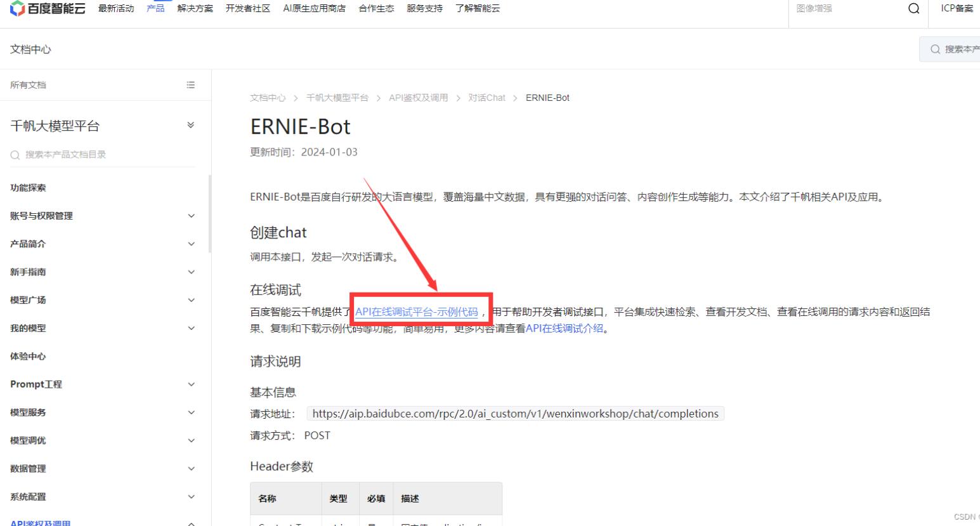Open the 解决方案 menu
This screenshot has width=980, height=526.
pos(195,8)
